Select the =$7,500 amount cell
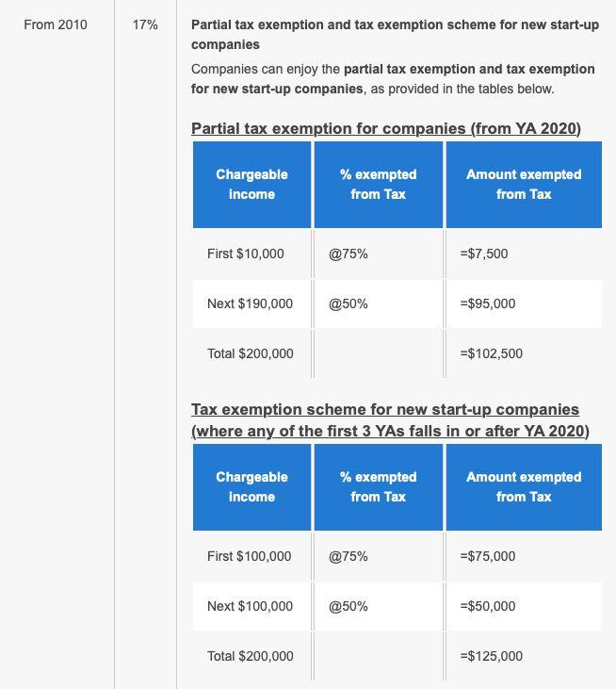Viewport: 616px width, 689px height. point(484,254)
